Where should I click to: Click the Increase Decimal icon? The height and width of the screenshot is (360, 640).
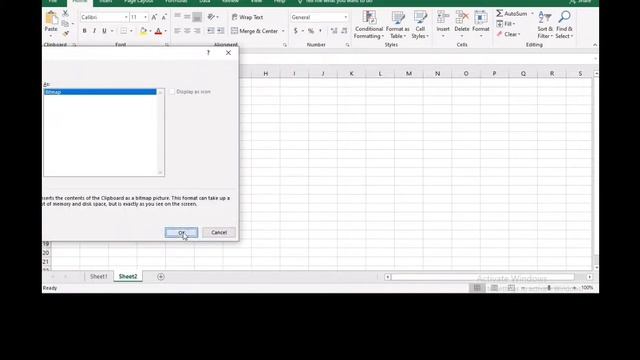(x=334, y=31)
